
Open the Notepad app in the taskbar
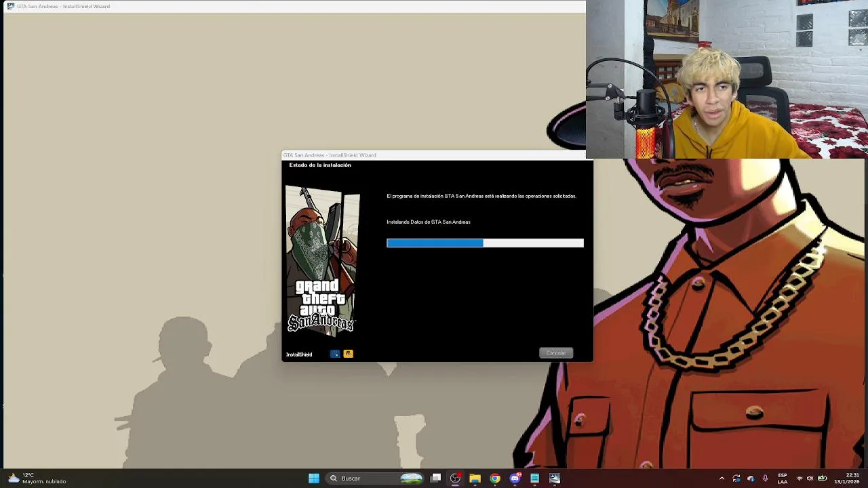[534, 479]
